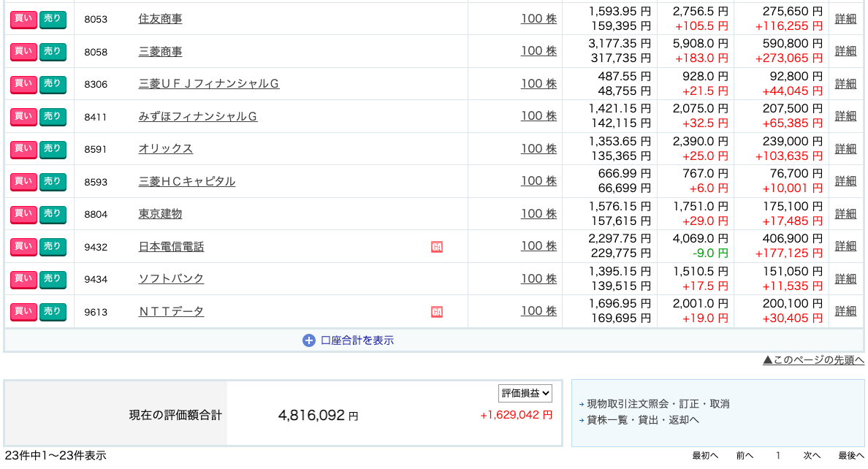Open 貸株一覧・貸出・返却へ link
The image size is (868, 469).
[x=643, y=420]
